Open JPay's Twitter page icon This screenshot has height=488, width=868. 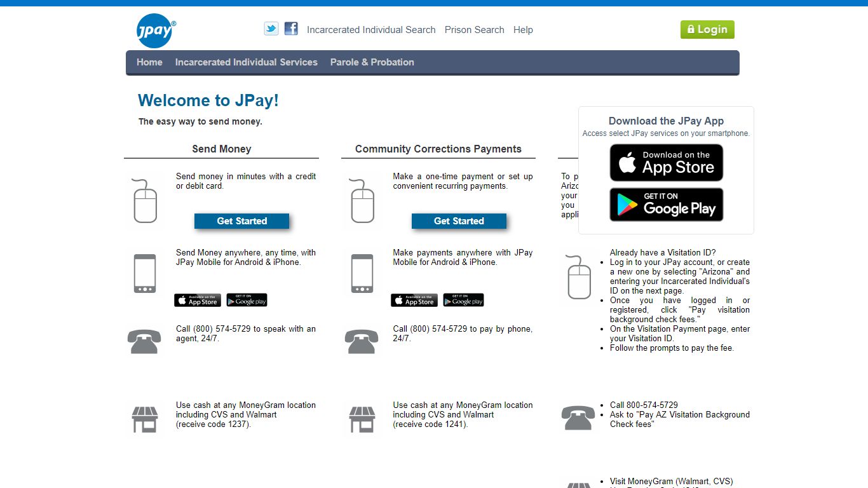[271, 29]
